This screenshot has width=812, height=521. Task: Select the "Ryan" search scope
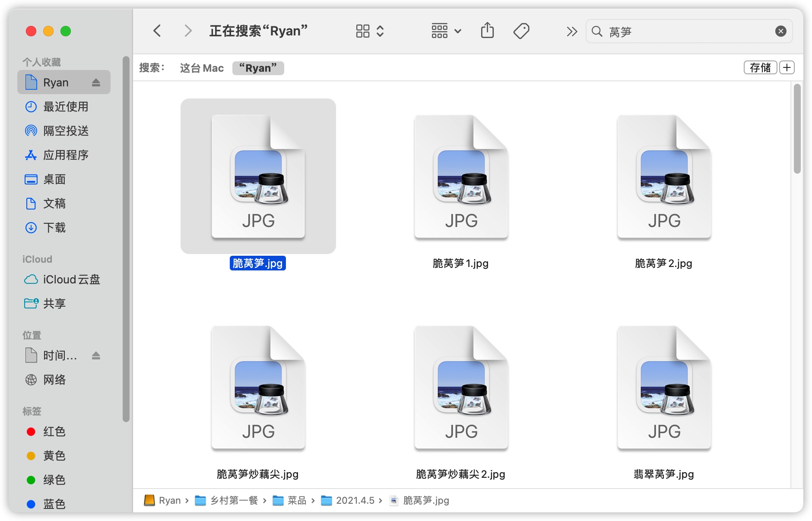coord(258,68)
